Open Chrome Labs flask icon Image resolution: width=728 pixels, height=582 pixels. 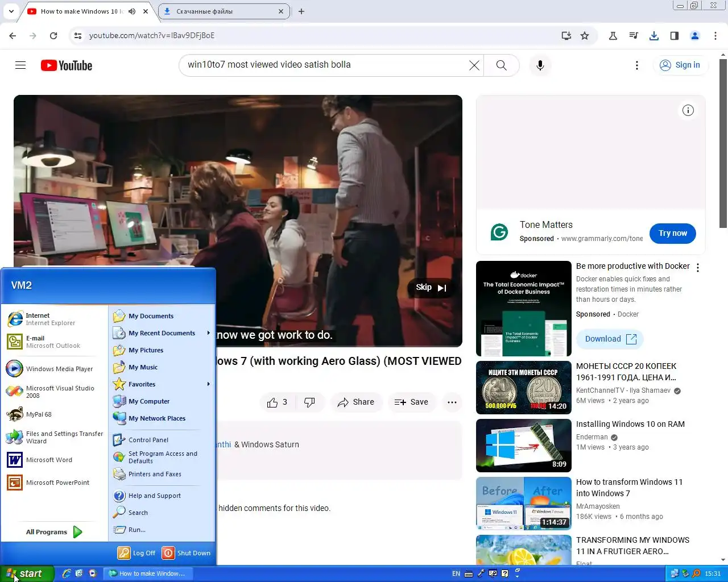pyautogui.click(x=613, y=35)
